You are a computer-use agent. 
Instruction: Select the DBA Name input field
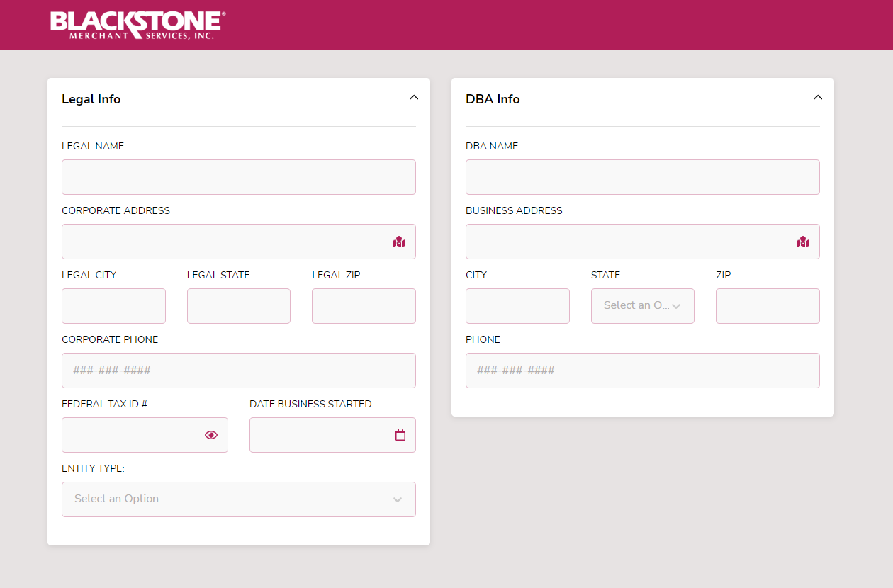642,177
